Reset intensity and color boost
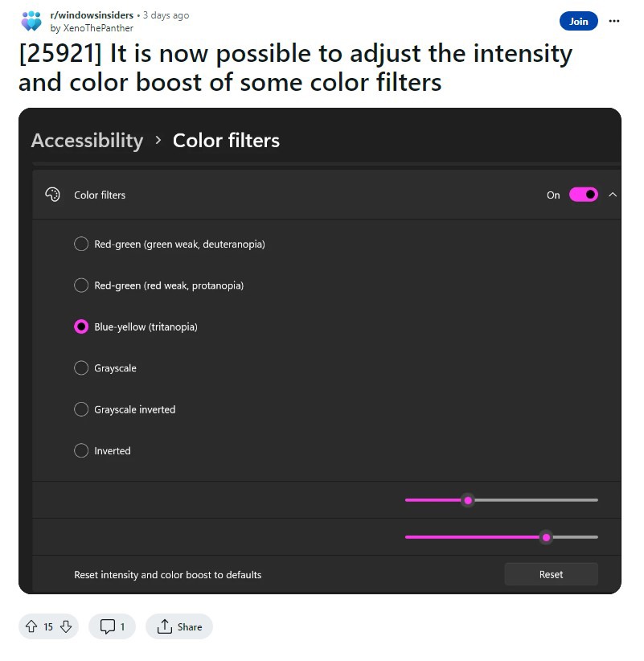Image resolution: width=644 pixels, height=661 pixels. tap(551, 574)
